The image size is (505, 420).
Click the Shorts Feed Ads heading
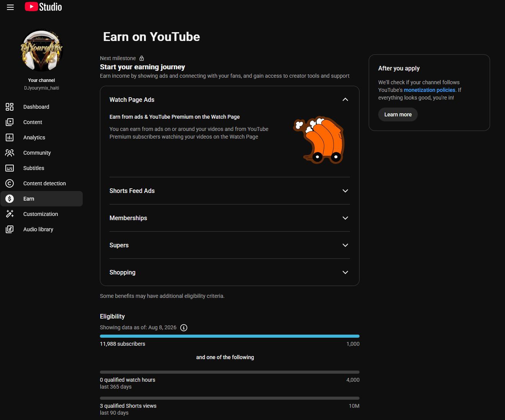coord(132,191)
